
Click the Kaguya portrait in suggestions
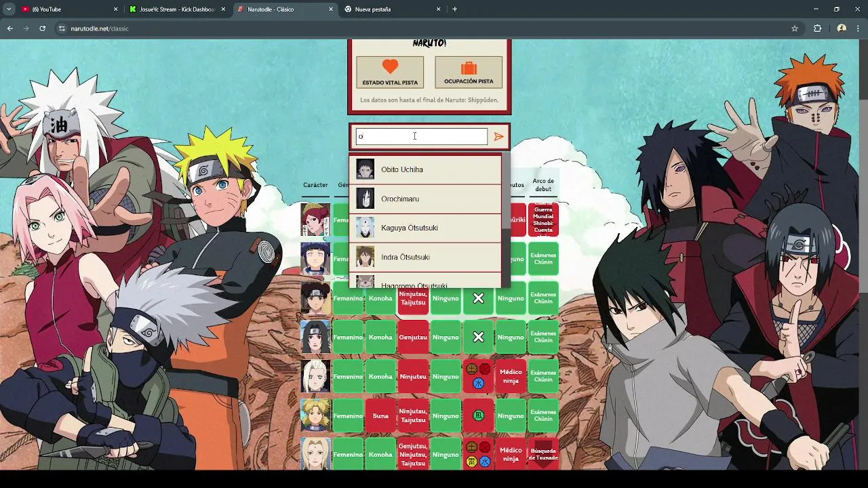click(365, 228)
